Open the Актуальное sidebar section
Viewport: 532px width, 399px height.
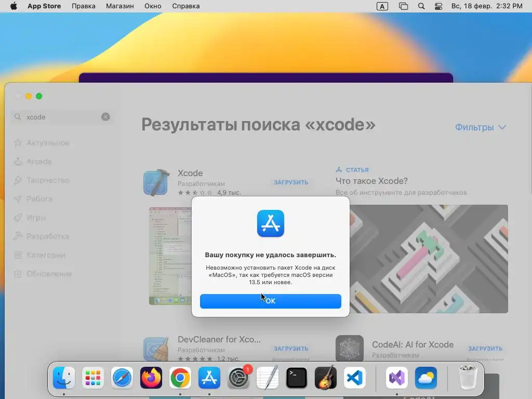tap(48, 143)
